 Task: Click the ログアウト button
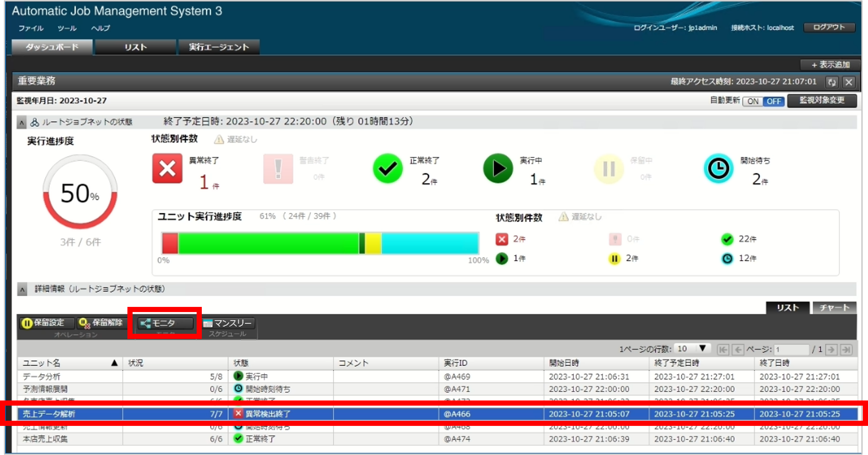pyautogui.click(x=829, y=27)
